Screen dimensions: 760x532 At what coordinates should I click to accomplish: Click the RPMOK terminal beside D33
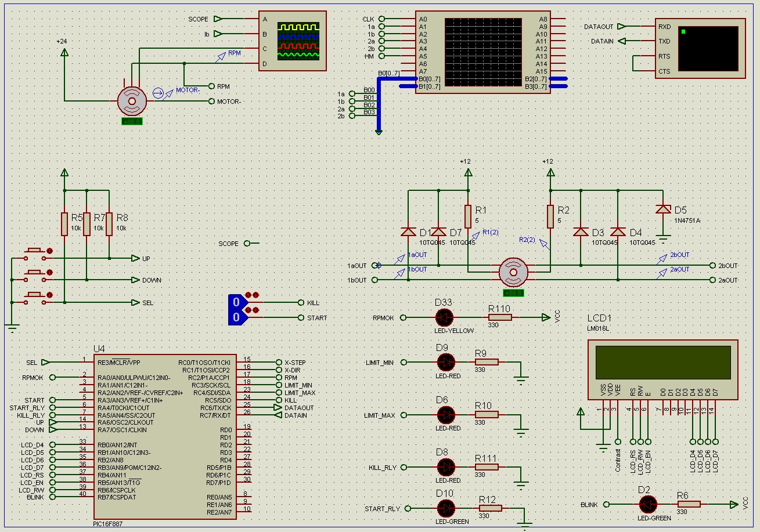point(404,317)
